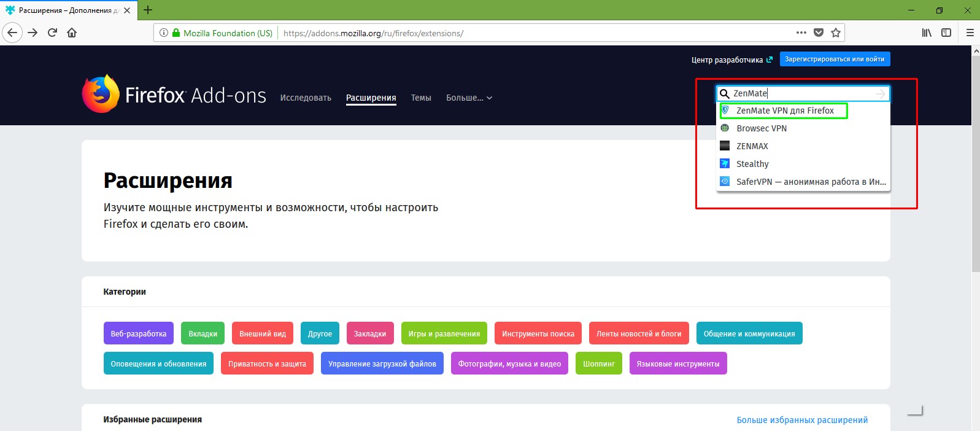
Task: Open Приватность и защита category
Action: point(267,363)
